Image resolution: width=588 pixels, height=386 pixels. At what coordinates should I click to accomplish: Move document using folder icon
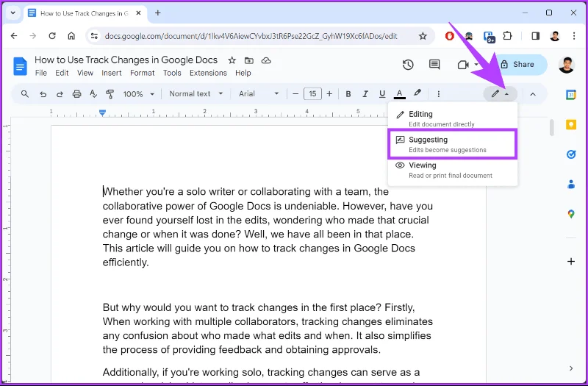point(249,60)
